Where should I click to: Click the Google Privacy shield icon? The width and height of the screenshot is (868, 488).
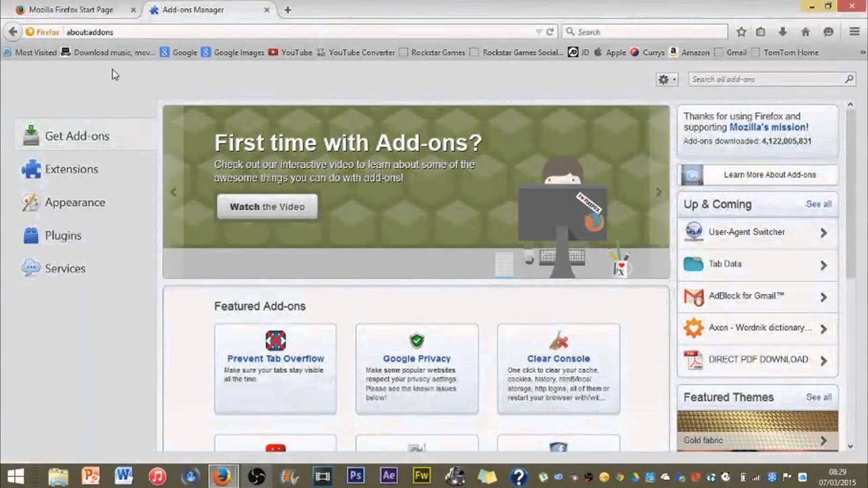click(x=416, y=340)
